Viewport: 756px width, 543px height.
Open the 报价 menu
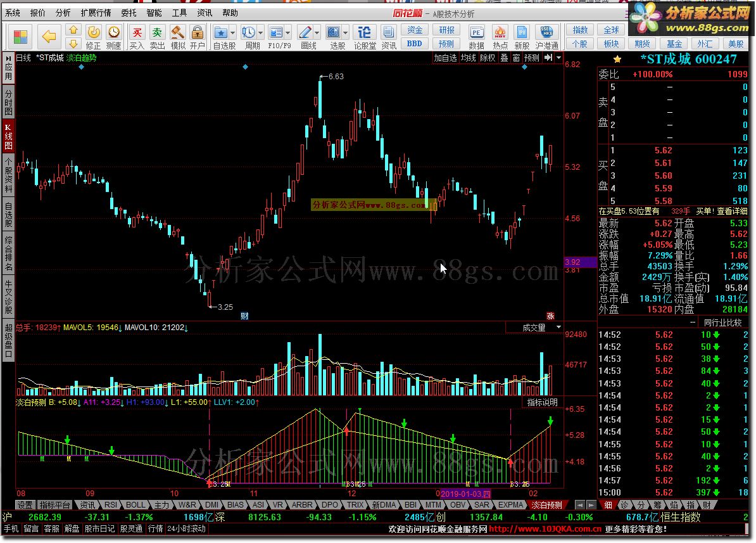[x=37, y=13]
